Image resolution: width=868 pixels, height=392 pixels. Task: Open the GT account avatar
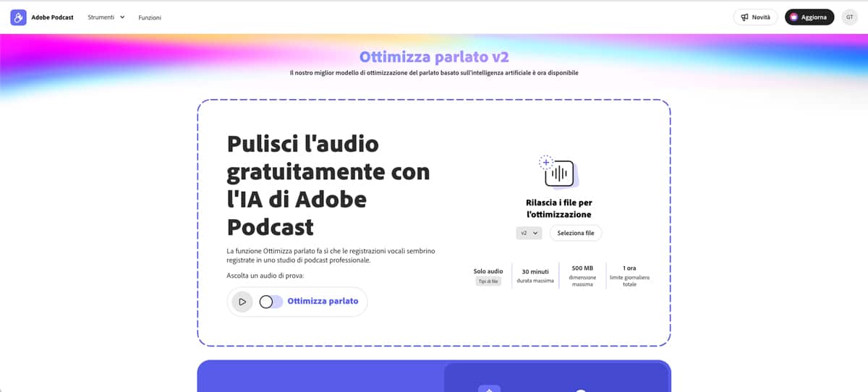pyautogui.click(x=850, y=17)
